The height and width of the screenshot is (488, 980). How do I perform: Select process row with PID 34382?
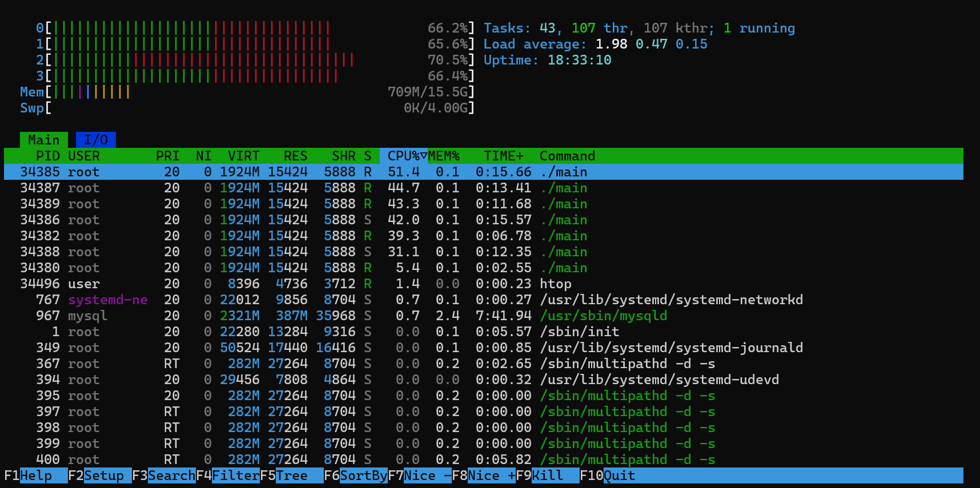[x=484, y=236]
